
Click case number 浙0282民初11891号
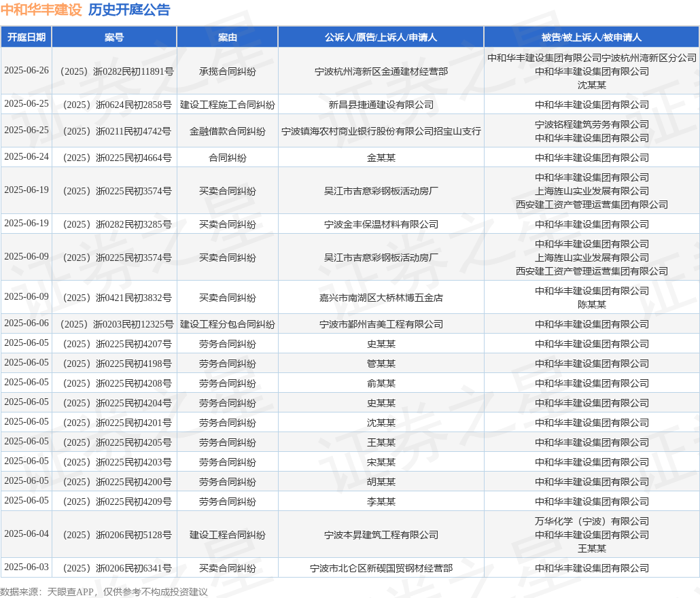point(117,71)
